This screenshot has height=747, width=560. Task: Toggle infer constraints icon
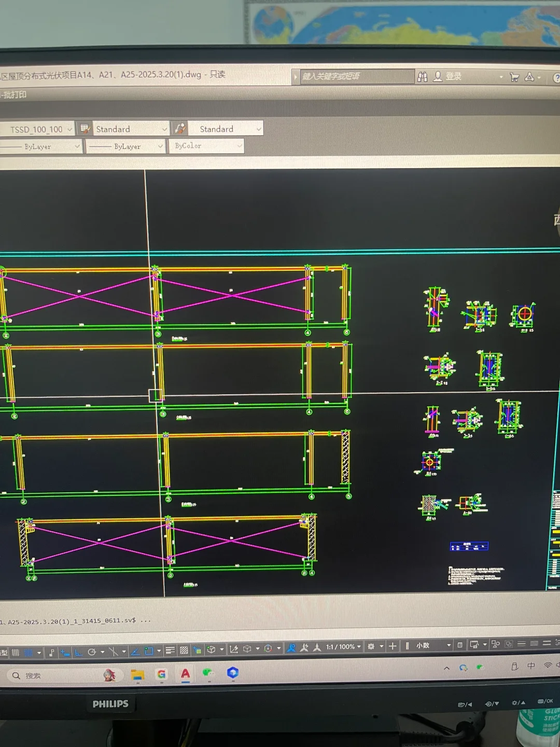[51, 652]
